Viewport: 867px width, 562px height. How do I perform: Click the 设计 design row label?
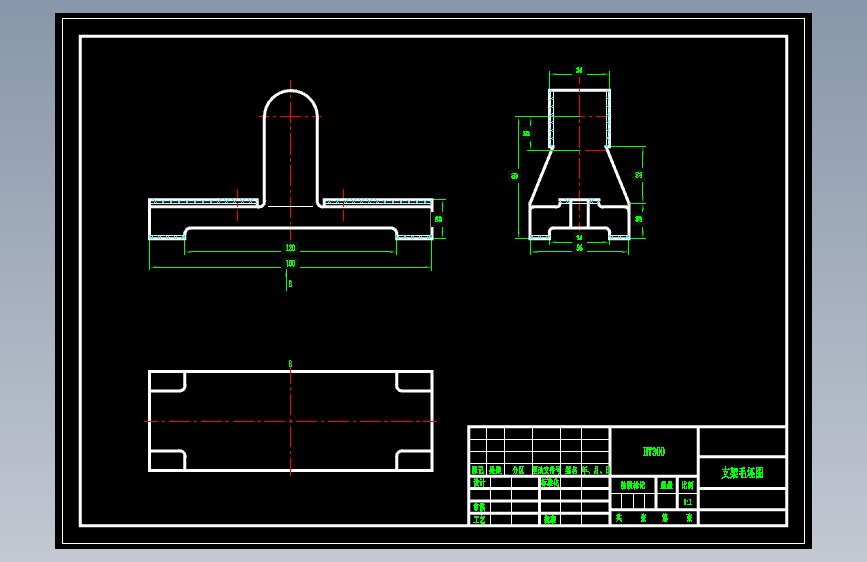(x=479, y=482)
